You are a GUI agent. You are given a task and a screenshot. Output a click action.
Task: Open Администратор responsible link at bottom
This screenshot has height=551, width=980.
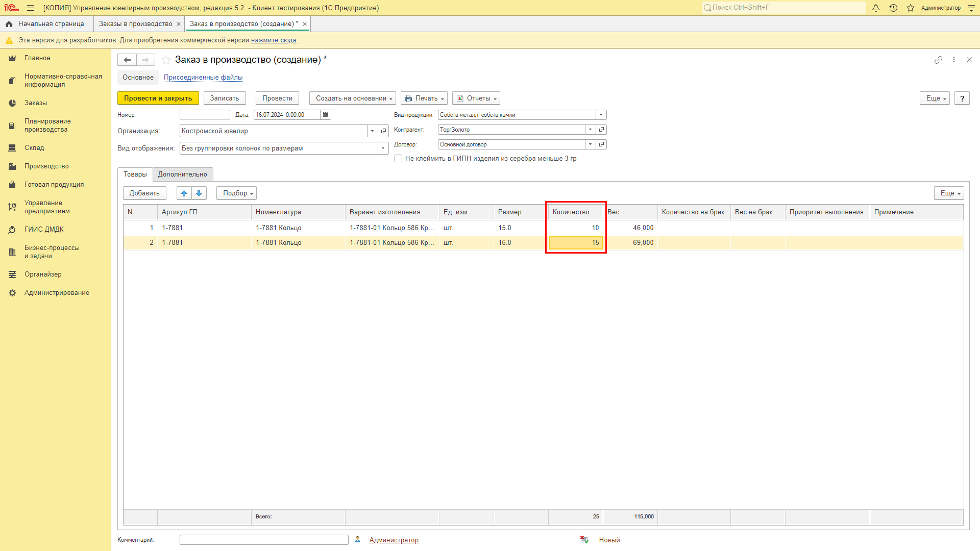point(394,540)
